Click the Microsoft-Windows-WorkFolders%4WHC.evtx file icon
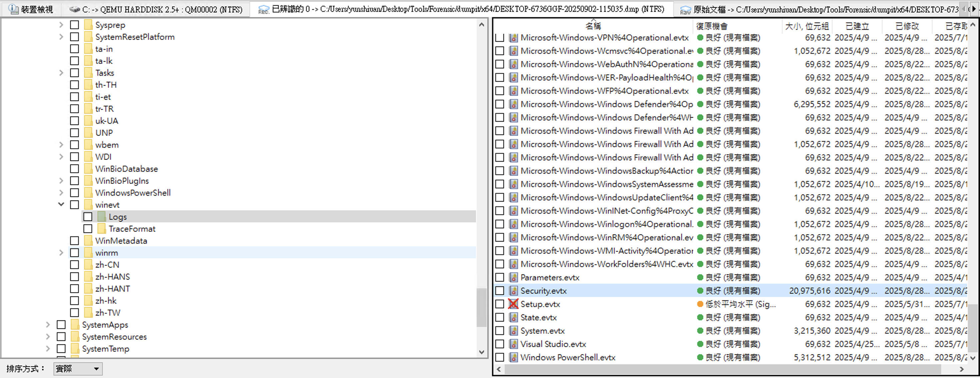 (x=513, y=264)
